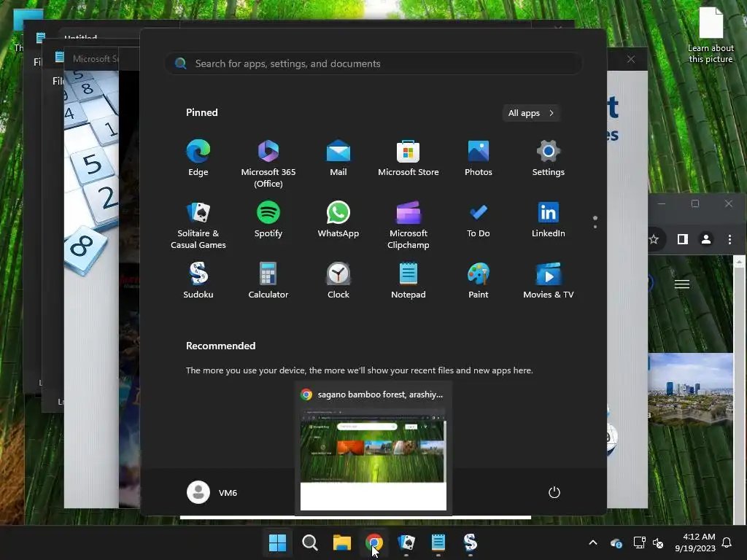Click the city skyline thumbnail in Chrome
The width and height of the screenshot is (747, 560).
pos(690,389)
